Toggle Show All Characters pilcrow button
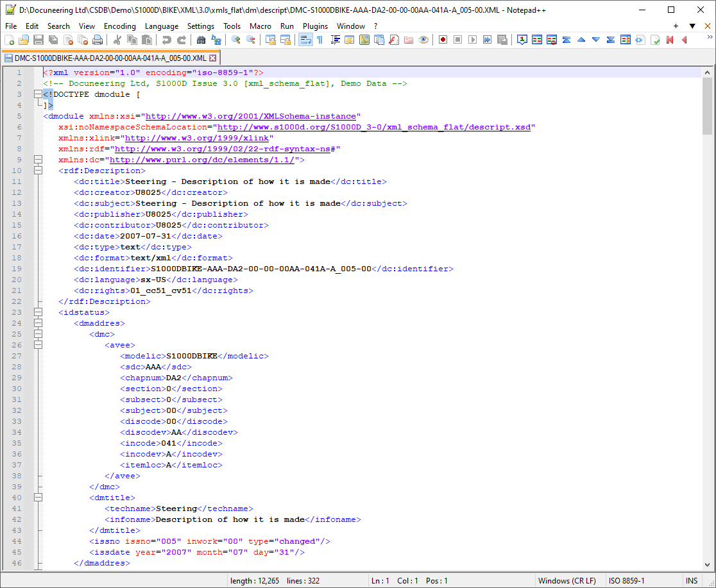Image resolution: width=716 pixels, height=588 pixels. 320,40
